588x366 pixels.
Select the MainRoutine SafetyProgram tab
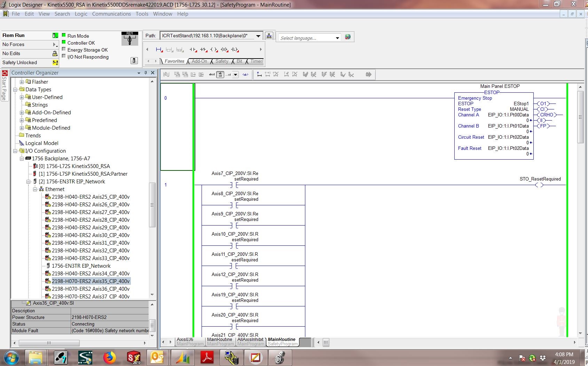coord(282,342)
